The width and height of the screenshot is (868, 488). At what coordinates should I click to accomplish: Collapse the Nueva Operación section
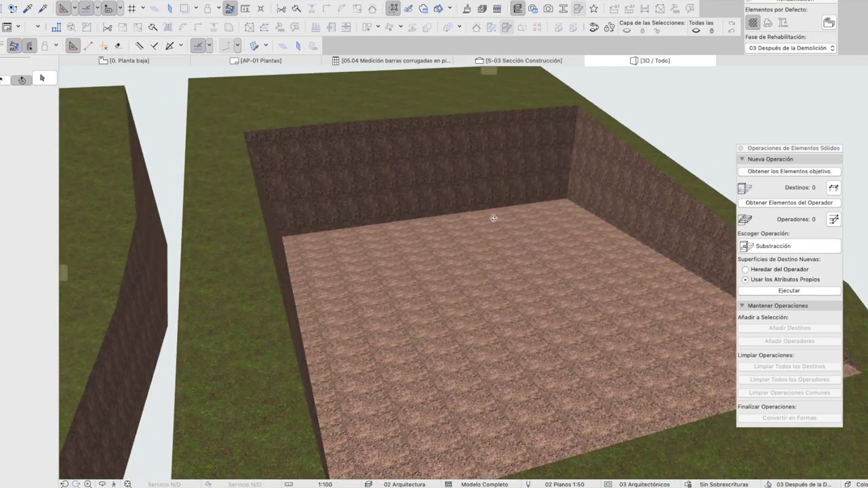[x=742, y=159]
